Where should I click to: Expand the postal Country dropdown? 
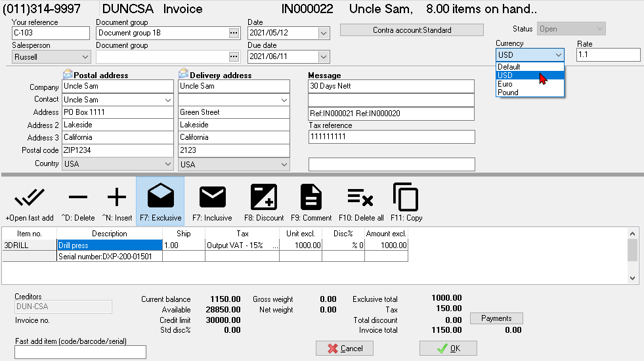tap(167, 164)
